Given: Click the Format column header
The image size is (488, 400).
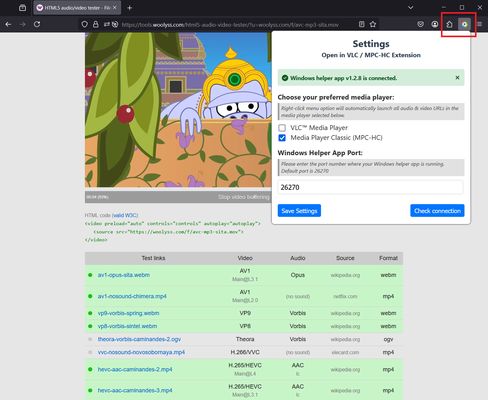Looking at the screenshot, I should pyautogui.click(x=388, y=258).
